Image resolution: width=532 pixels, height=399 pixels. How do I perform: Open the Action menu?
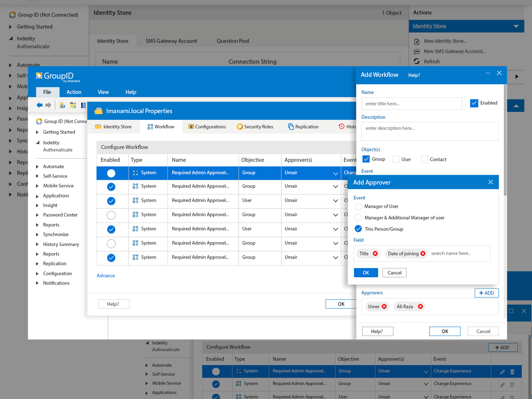74,92
